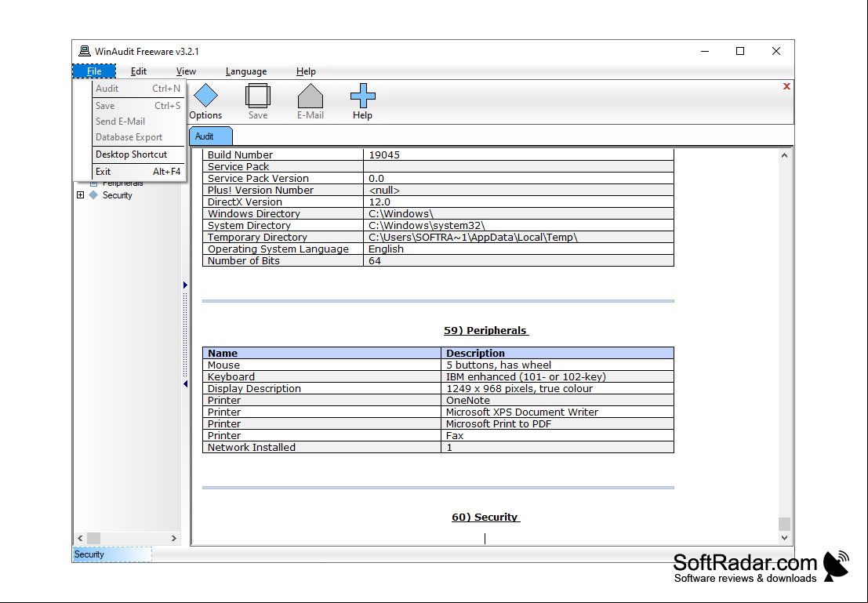
Task: Click the 'Network Installed' cell
Action: [x=322, y=448]
